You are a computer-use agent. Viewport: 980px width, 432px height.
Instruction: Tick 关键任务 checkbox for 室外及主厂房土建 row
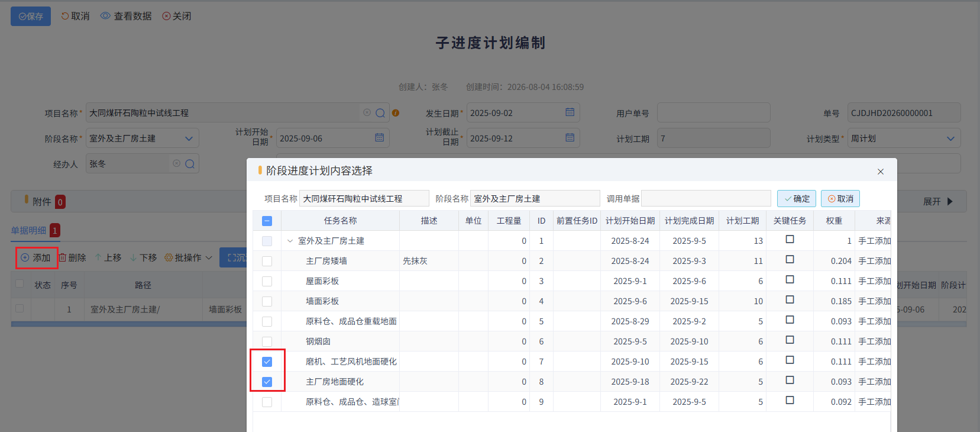790,239
